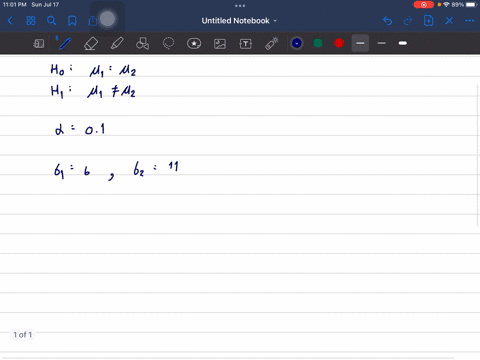Bookmark the current page

tap(72, 21)
